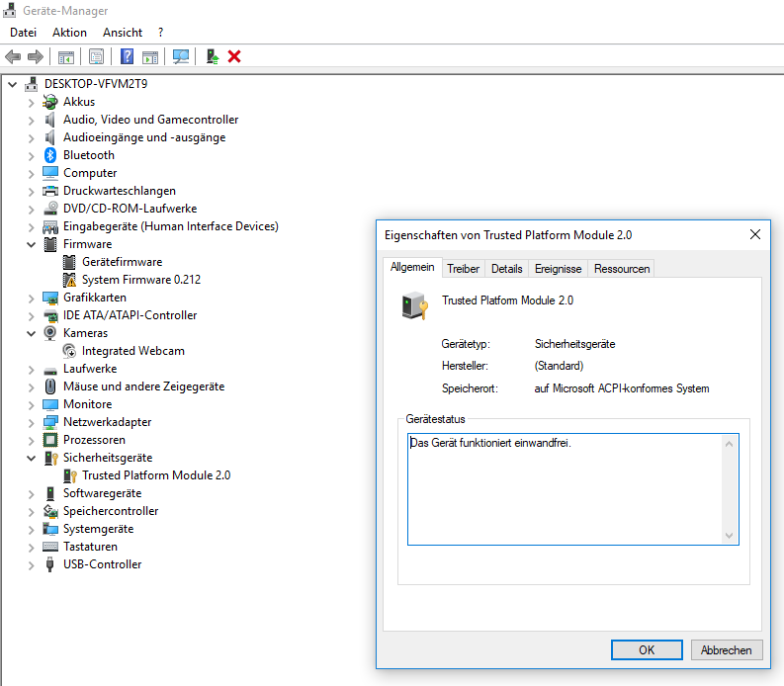This screenshot has width=784, height=686.
Task: Click the System Firmware 0.212 warning icon
Action: click(x=69, y=280)
